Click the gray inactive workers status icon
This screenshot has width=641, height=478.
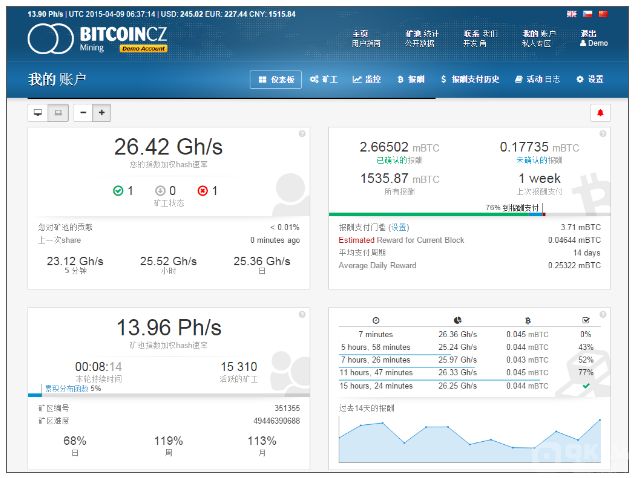point(161,190)
